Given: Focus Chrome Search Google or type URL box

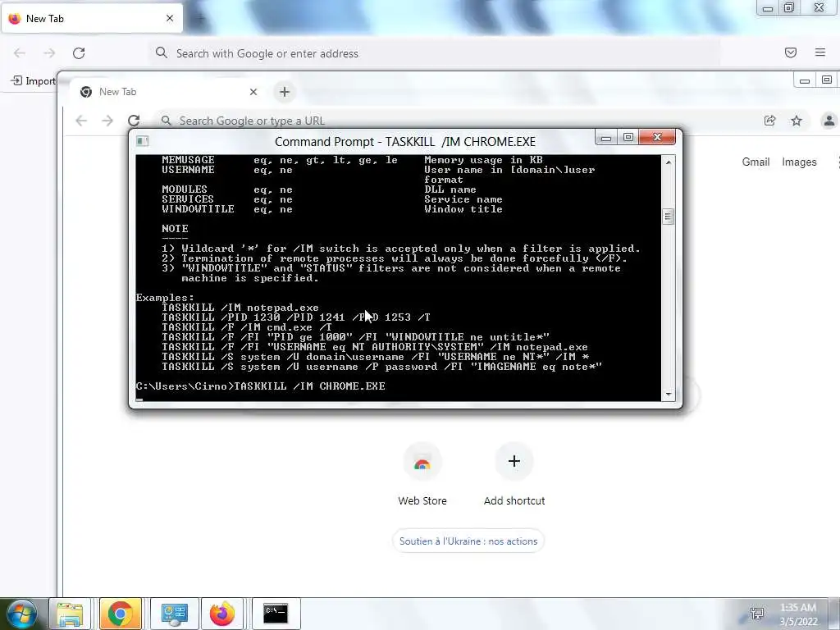Looking at the screenshot, I should click(455, 121).
